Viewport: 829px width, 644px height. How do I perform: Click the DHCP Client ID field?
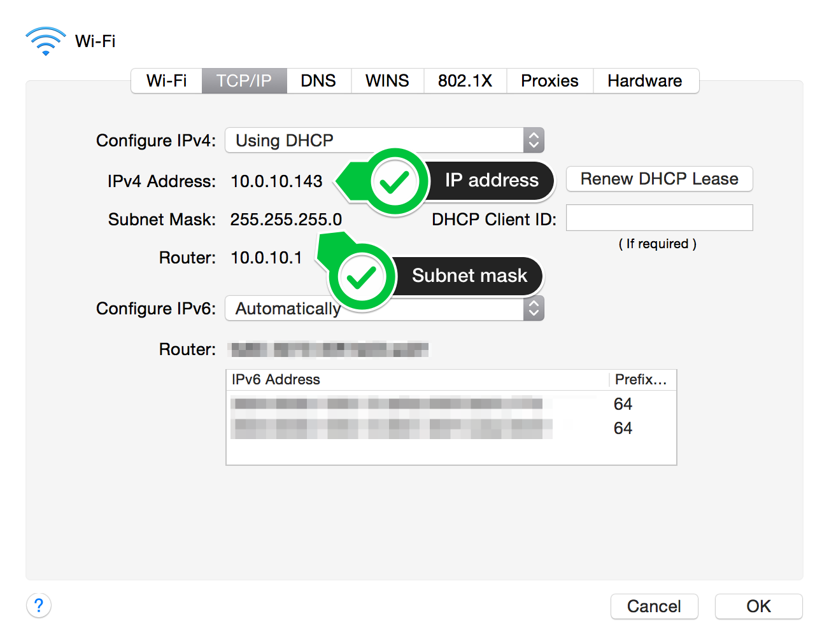(660, 218)
